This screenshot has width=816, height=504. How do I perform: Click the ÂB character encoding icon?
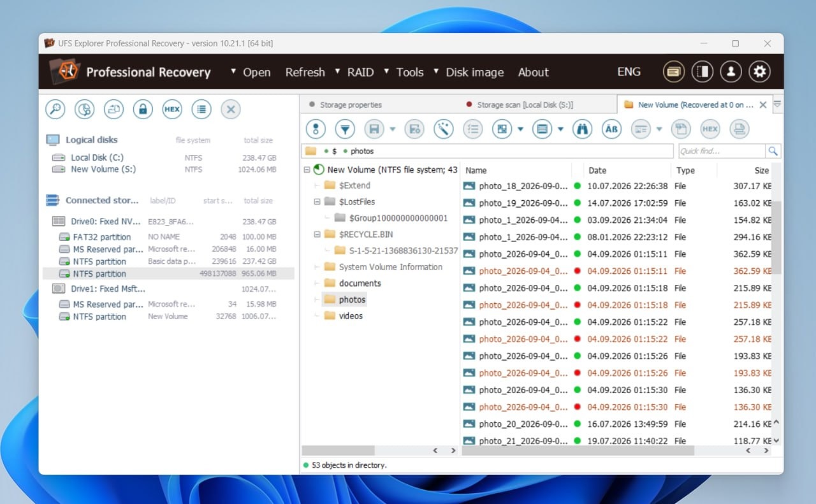tap(611, 129)
